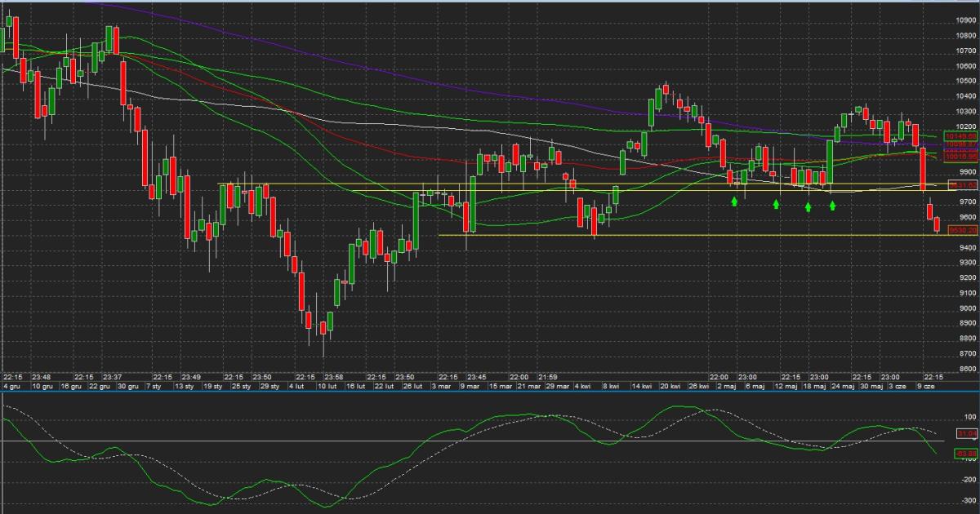The image size is (980, 514).
Task: Click the red 31.08 oscillator value label
Action: (967, 433)
